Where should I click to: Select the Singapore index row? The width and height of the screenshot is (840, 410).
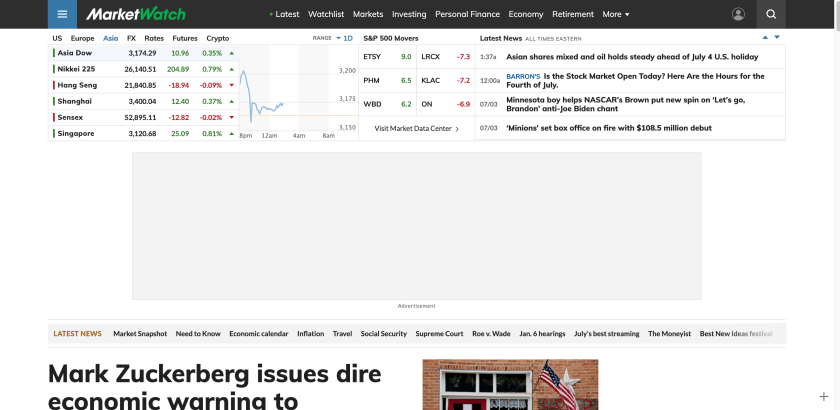click(x=144, y=133)
